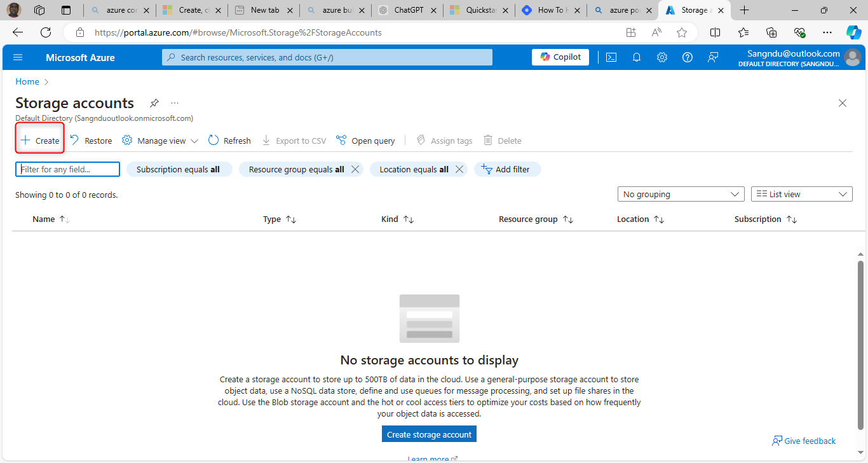The height and width of the screenshot is (463, 868).
Task: Click the Azure search resources box
Action: 327,57
